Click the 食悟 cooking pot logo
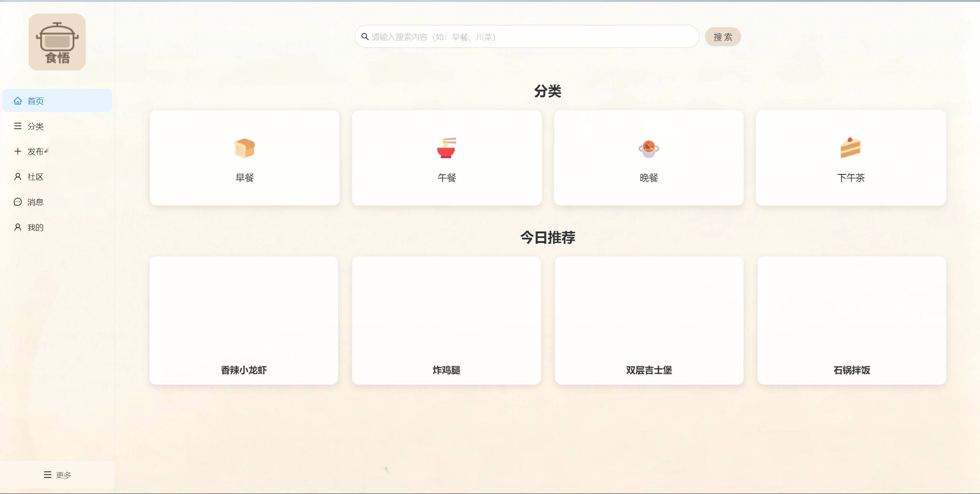Screen dimensions: 980x494 [x=57, y=42]
